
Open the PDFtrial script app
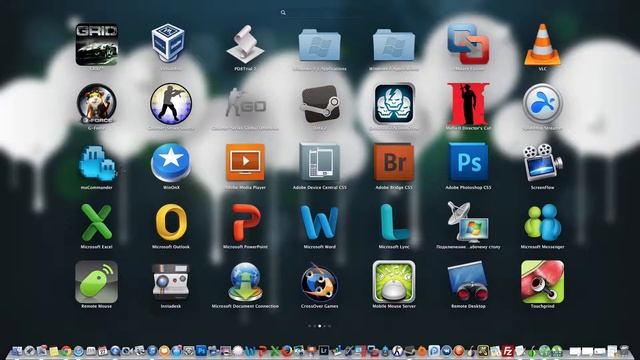245,44
